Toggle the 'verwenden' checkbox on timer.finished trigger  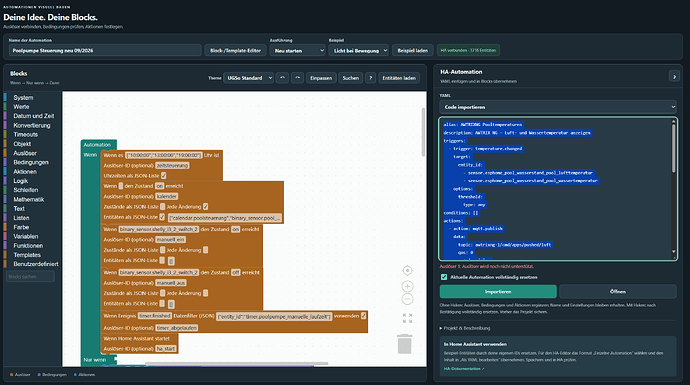point(363,315)
